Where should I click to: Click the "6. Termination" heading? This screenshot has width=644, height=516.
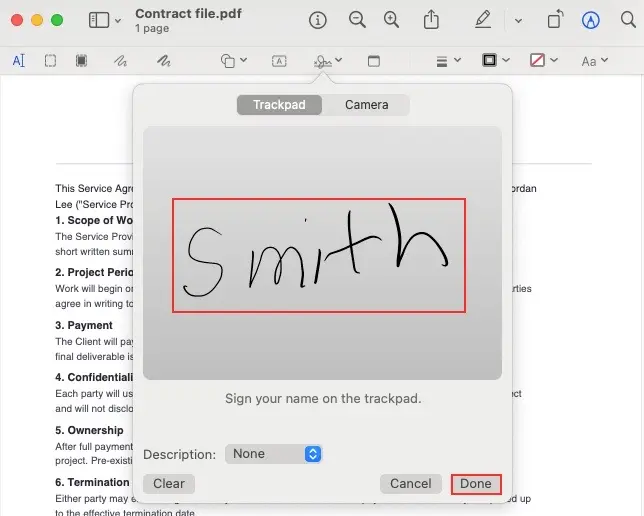(92, 482)
